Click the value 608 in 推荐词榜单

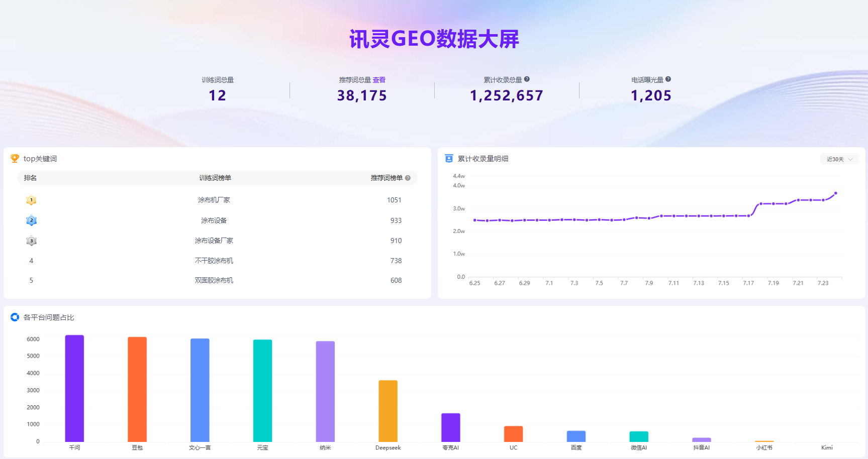tap(396, 280)
